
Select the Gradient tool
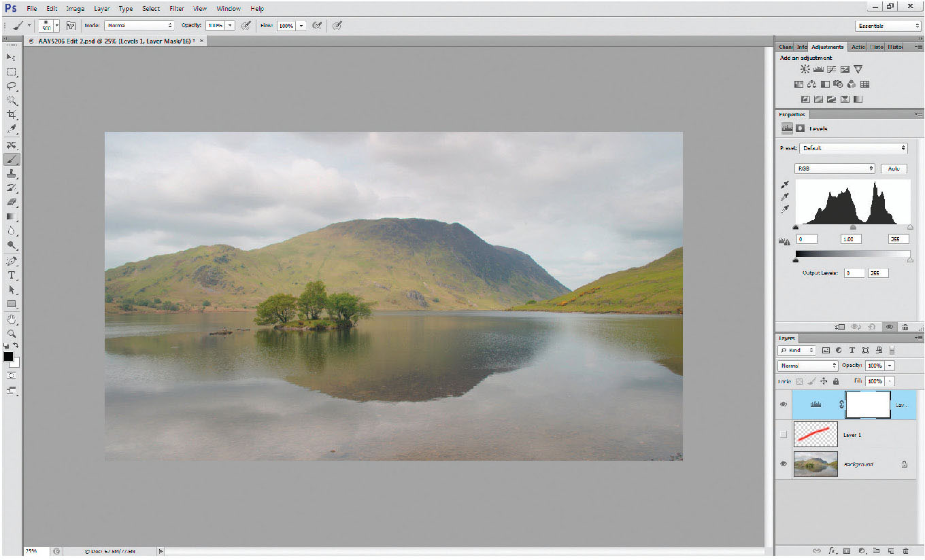coord(12,217)
